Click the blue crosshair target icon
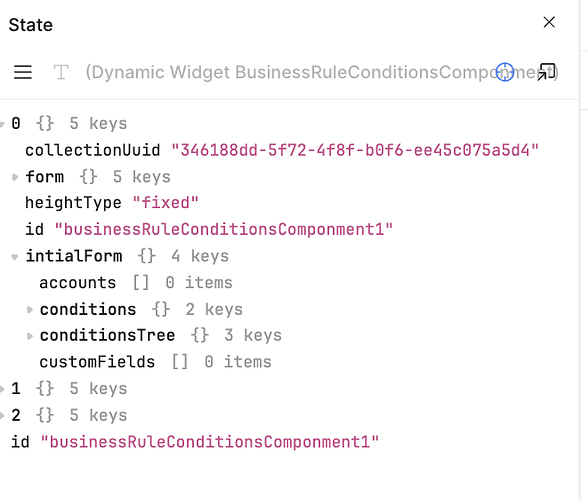588x500 pixels. pos(505,72)
